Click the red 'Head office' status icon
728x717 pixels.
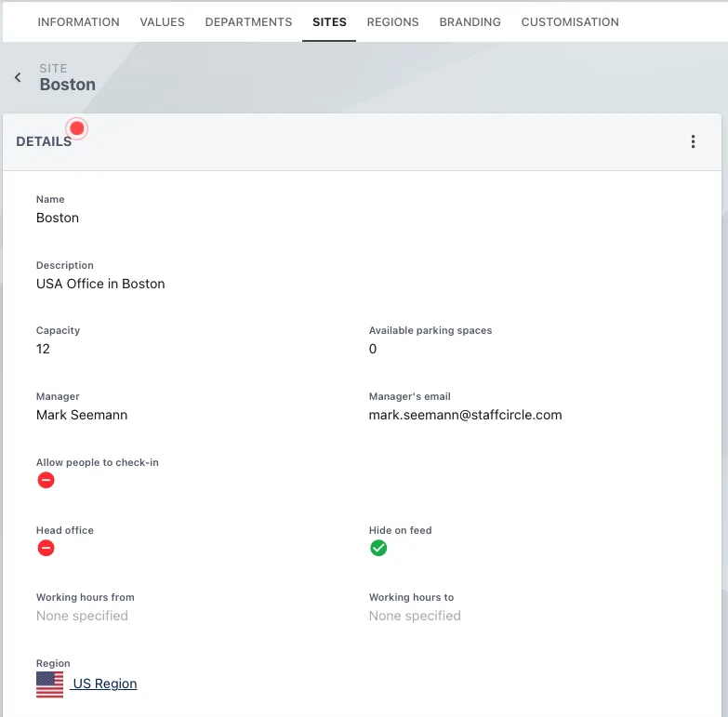click(46, 548)
